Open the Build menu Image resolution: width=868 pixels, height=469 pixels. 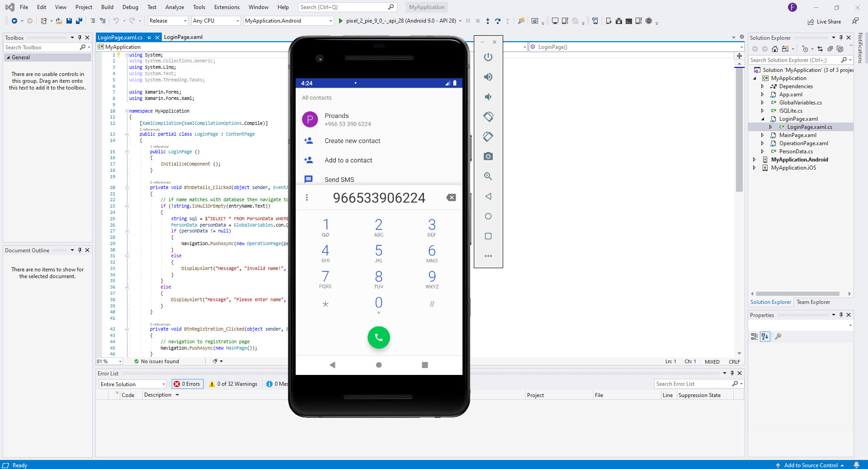(x=107, y=7)
